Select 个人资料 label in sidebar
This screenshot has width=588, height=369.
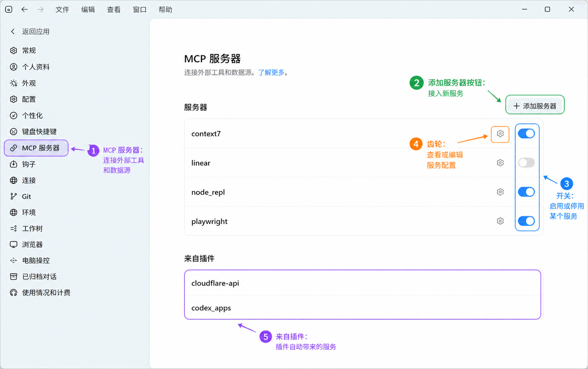pos(36,67)
